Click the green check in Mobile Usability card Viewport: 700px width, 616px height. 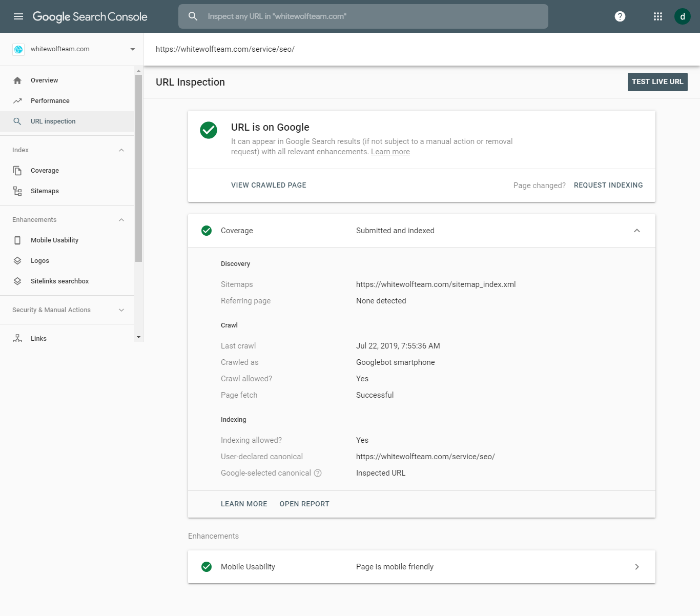pyautogui.click(x=207, y=567)
